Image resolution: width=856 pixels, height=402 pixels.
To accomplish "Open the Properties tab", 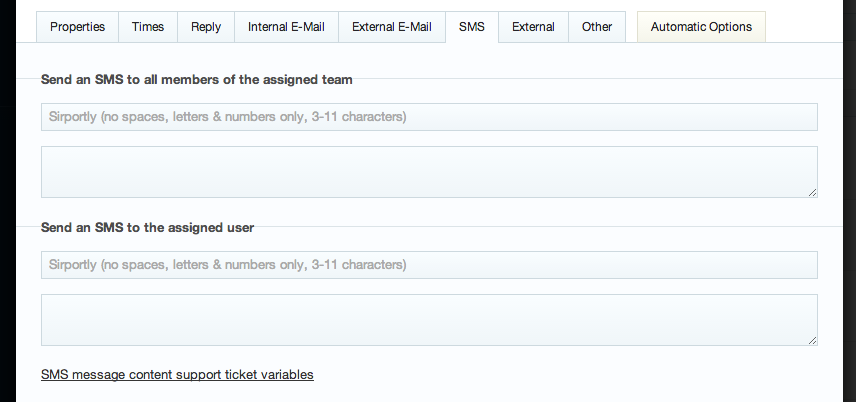I will (78, 27).
